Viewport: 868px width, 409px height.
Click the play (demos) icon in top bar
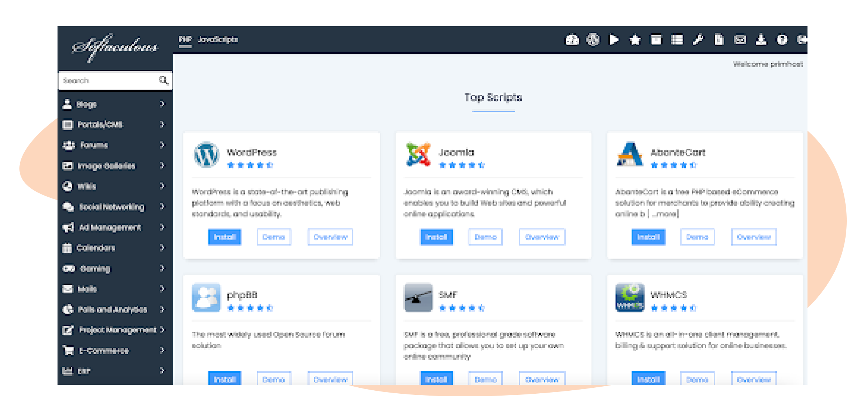click(x=614, y=40)
